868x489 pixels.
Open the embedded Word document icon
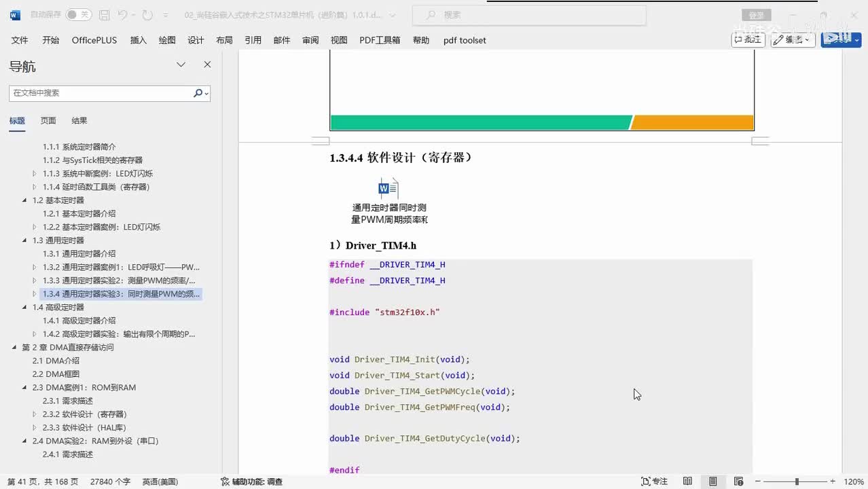pyautogui.click(x=388, y=188)
